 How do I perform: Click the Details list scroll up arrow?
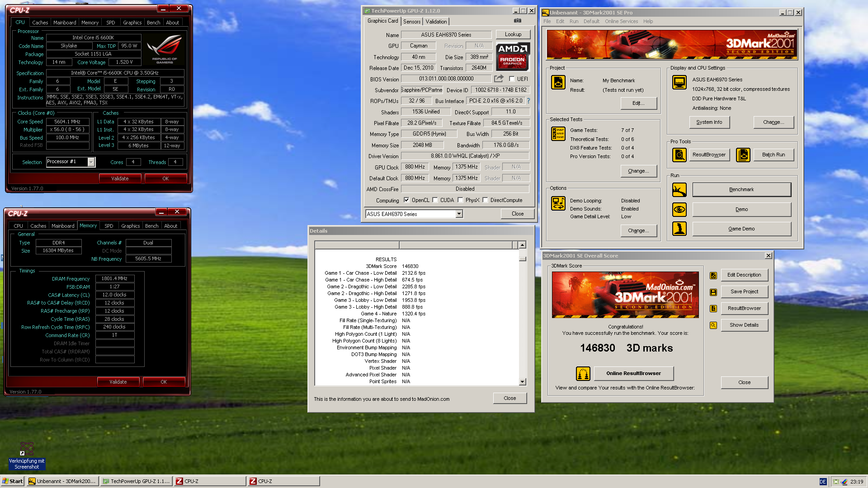click(x=522, y=245)
